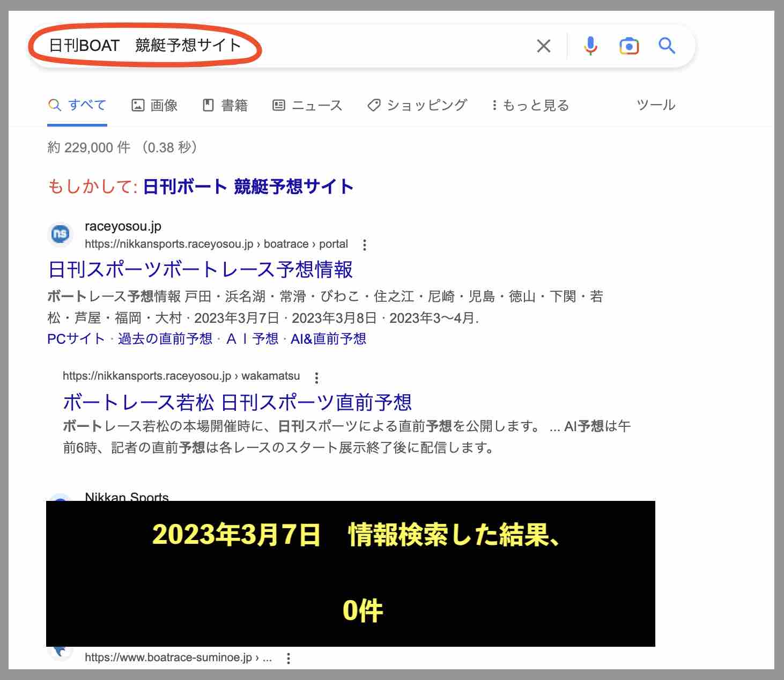Clear the search query with the X icon
Image resolution: width=784 pixels, height=680 pixels.
pos(544,46)
